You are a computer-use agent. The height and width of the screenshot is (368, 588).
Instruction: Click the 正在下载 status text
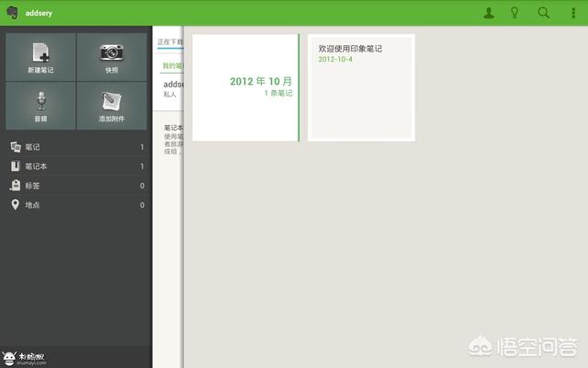(170, 41)
